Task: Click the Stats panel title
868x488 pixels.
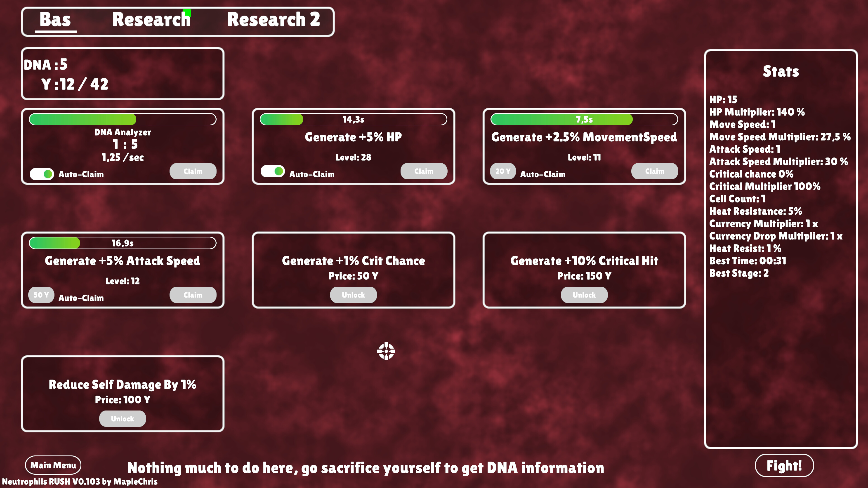Action: coord(781,71)
